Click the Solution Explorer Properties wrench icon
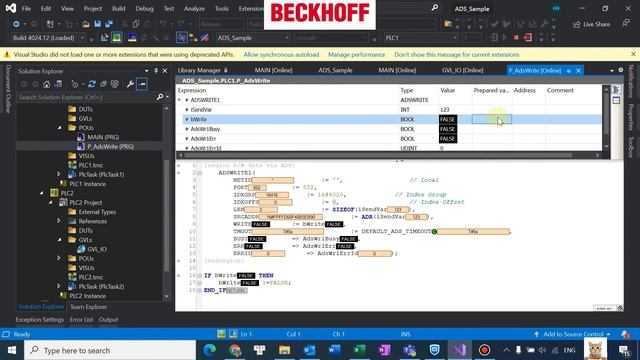 130,84
